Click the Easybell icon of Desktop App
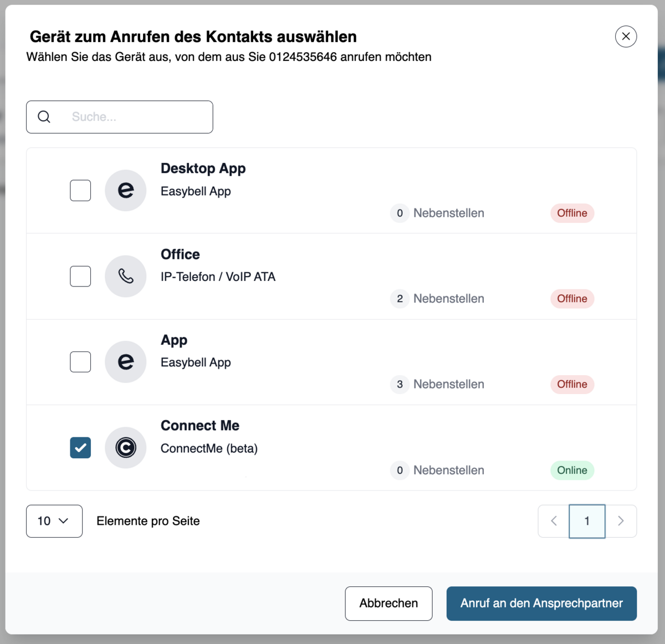Image resolution: width=665 pixels, height=644 pixels. (126, 191)
